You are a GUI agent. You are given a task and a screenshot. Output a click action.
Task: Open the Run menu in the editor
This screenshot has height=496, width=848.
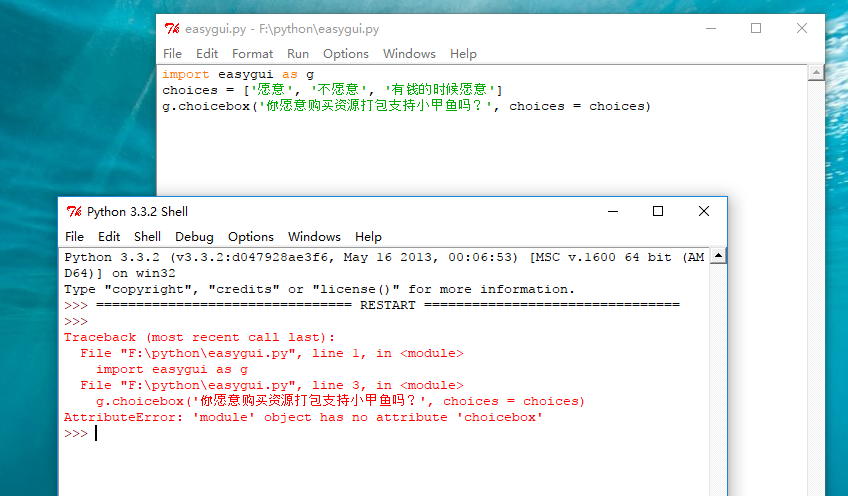pyautogui.click(x=298, y=54)
